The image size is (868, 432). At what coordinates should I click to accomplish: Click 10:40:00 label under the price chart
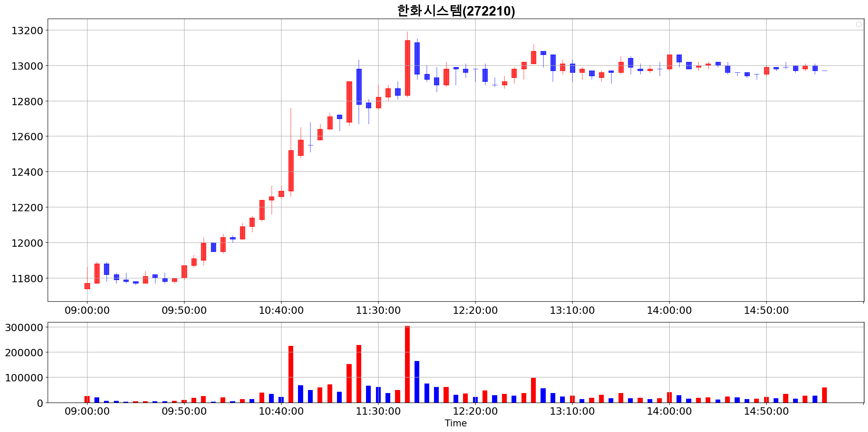click(x=281, y=310)
